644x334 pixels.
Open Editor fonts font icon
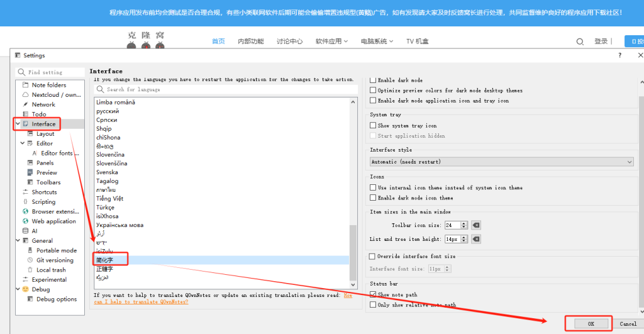coord(35,153)
